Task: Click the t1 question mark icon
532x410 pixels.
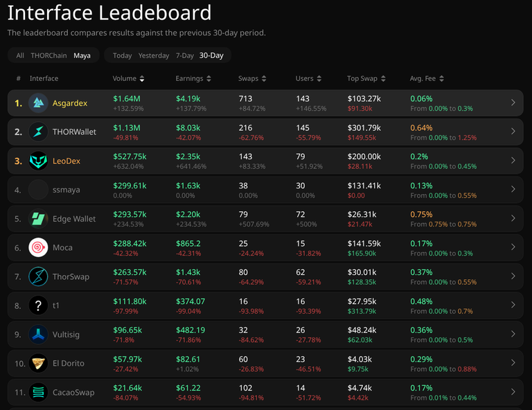Action: [38, 305]
